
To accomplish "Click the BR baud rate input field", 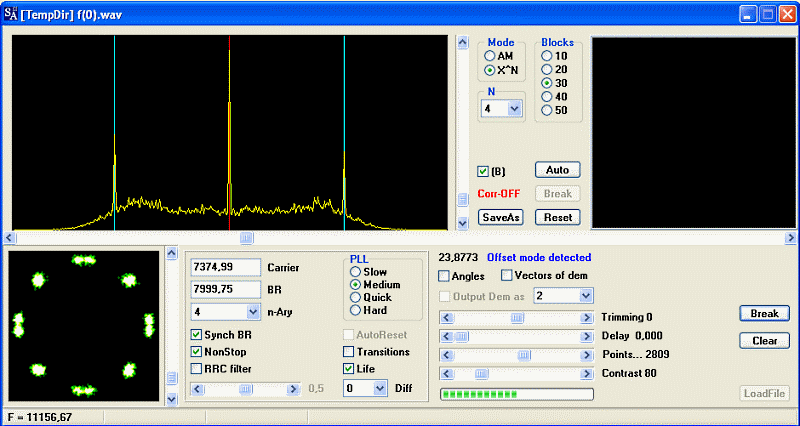I will point(226,289).
